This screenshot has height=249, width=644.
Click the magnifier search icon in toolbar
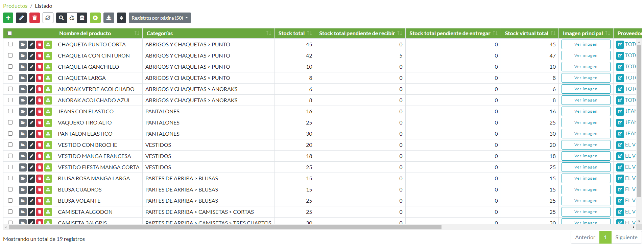pos(61,18)
